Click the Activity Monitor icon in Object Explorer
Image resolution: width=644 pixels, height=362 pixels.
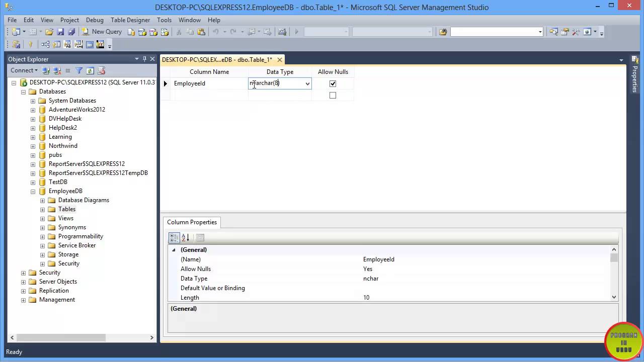point(101,70)
